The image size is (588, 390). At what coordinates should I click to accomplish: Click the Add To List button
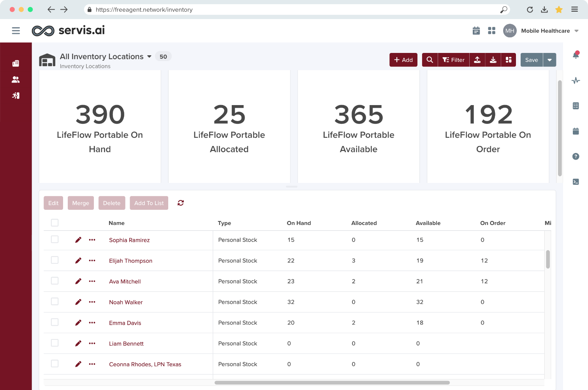click(x=149, y=203)
